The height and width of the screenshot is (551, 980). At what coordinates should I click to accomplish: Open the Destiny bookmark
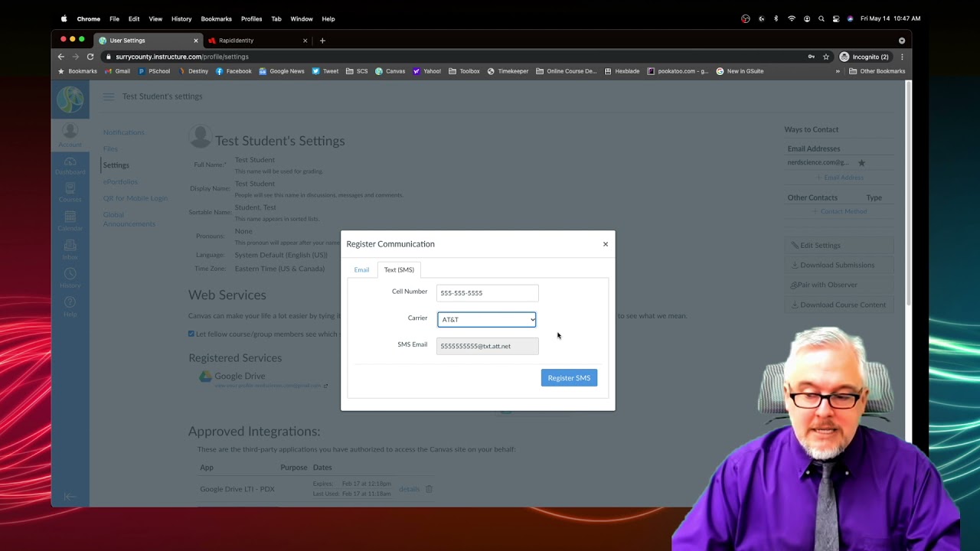click(193, 71)
